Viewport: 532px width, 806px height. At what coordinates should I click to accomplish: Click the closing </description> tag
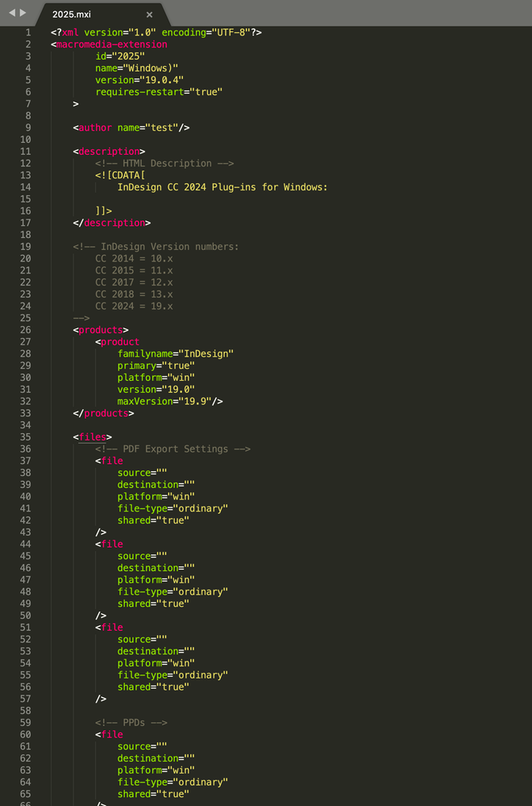(x=112, y=223)
